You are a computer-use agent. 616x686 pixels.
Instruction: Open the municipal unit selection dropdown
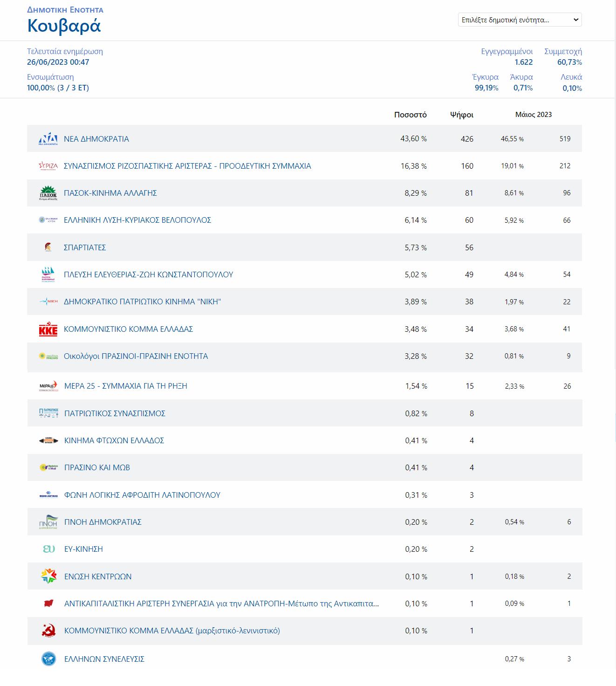click(x=520, y=20)
